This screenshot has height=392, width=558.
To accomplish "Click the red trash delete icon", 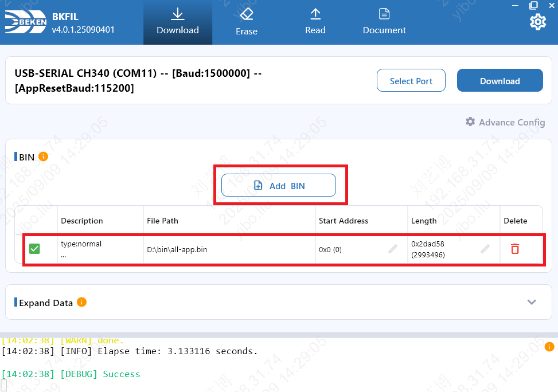I will pyautogui.click(x=515, y=249).
